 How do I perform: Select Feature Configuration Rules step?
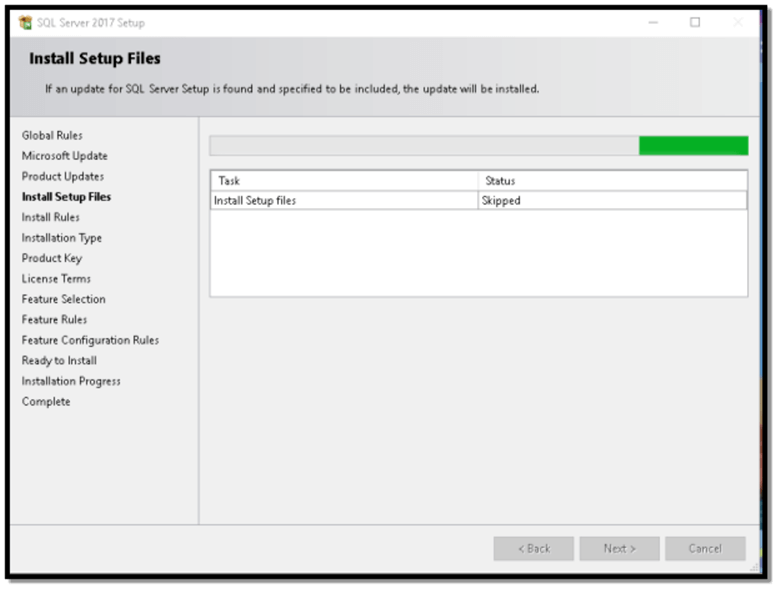[90, 341]
